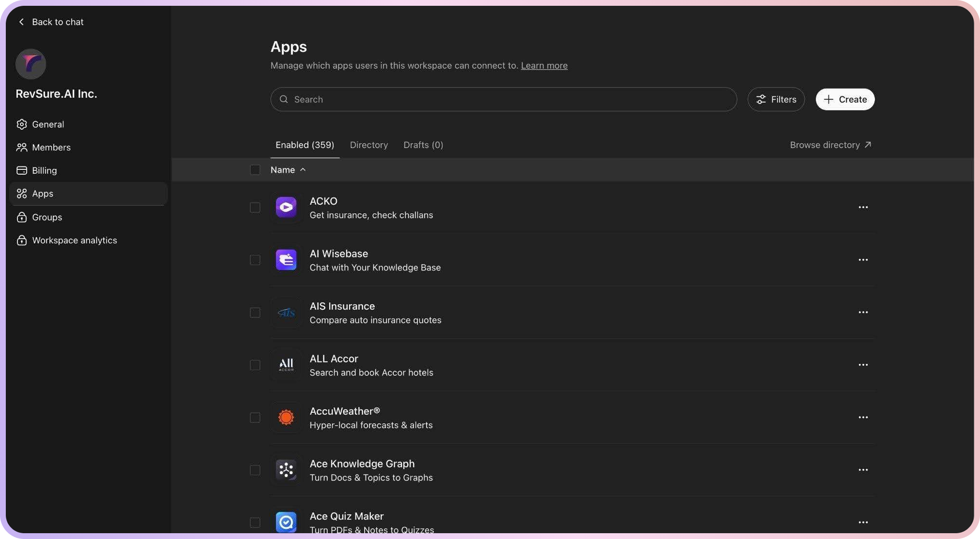Check the select-all checkbox in header
Image resolution: width=980 pixels, height=539 pixels.
255,170
